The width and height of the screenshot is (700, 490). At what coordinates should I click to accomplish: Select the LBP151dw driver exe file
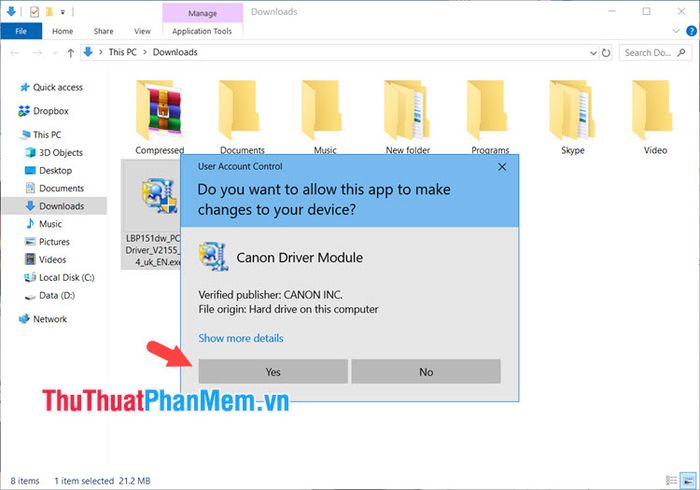[151, 215]
